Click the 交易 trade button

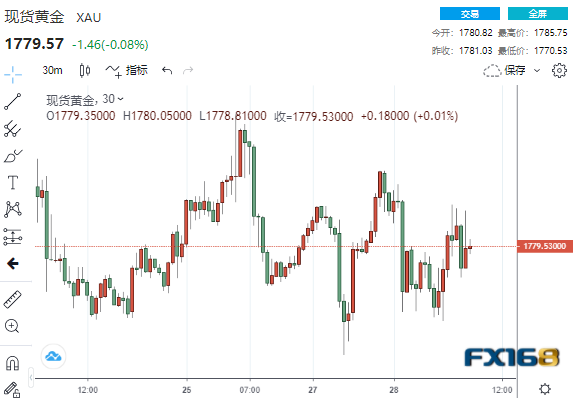click(x=470, y=14)
